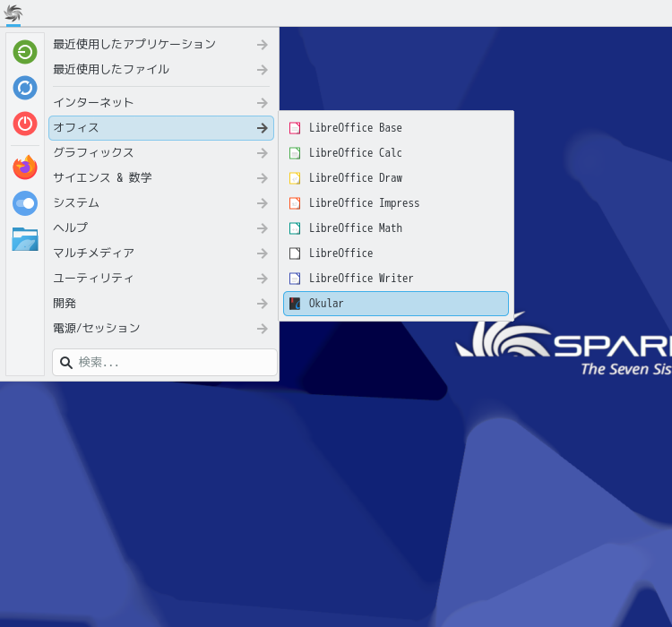
Task: Select the インターネット category
Action: [161, 103]
